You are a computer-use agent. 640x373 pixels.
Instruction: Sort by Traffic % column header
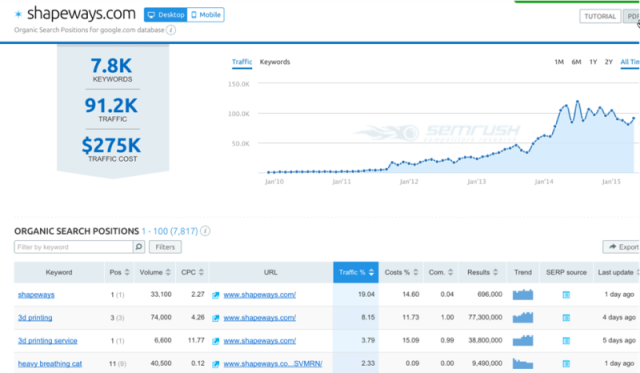356,272
